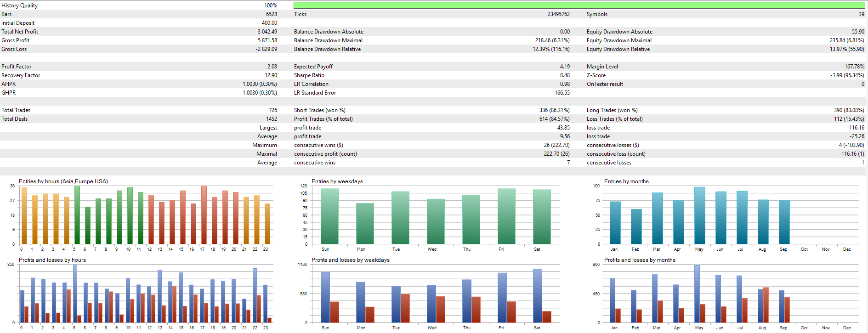Click the Recovery Factor value 12.90

[x=271, y=75]
